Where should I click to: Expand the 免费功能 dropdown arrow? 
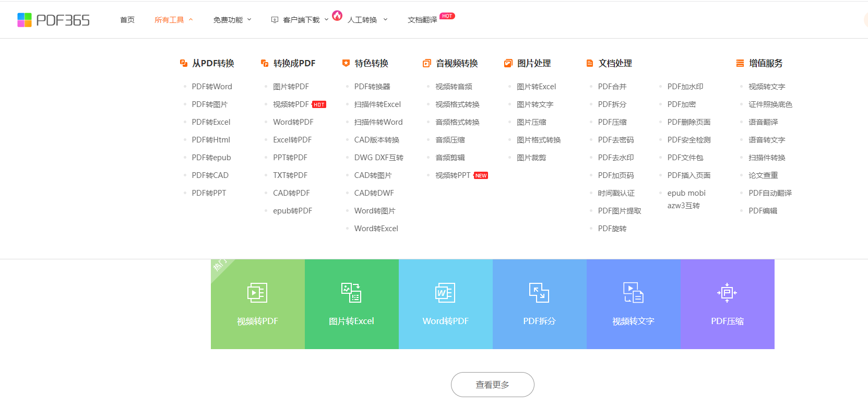click(249, 20)
